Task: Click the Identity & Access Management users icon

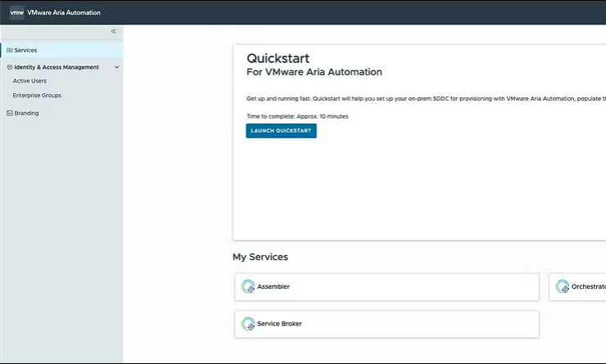Action: click(x=10, y=67)
